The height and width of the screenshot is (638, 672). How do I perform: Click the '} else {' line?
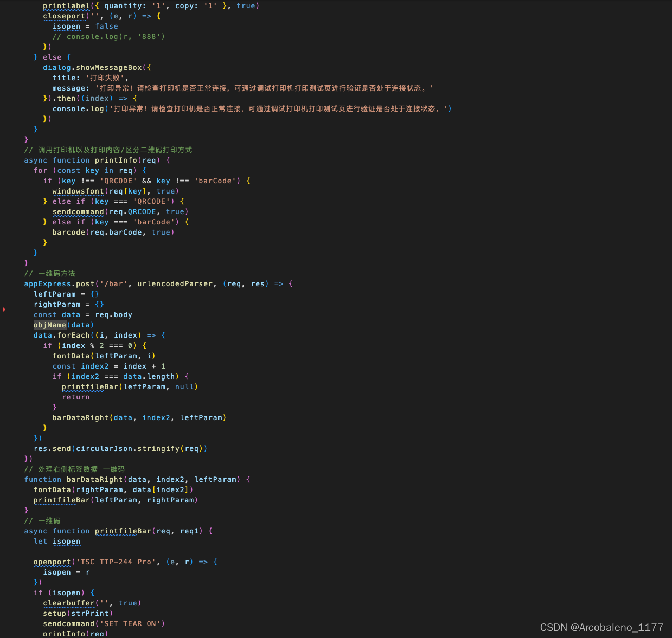(52, 57)
